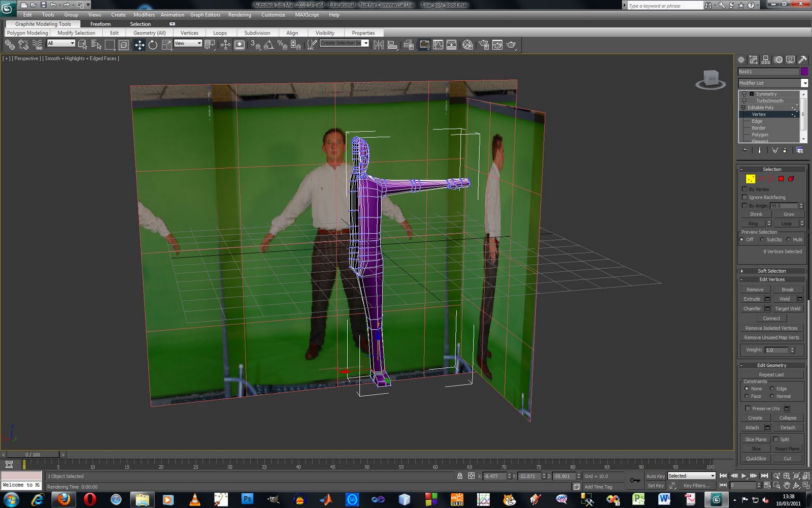812x508 pixels.
Task: Open the Modifier List dropdown
Action: pos(805,83)
